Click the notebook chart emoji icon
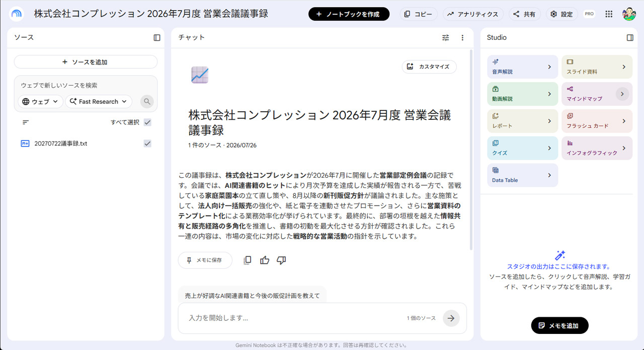 (x=200, y=75)
